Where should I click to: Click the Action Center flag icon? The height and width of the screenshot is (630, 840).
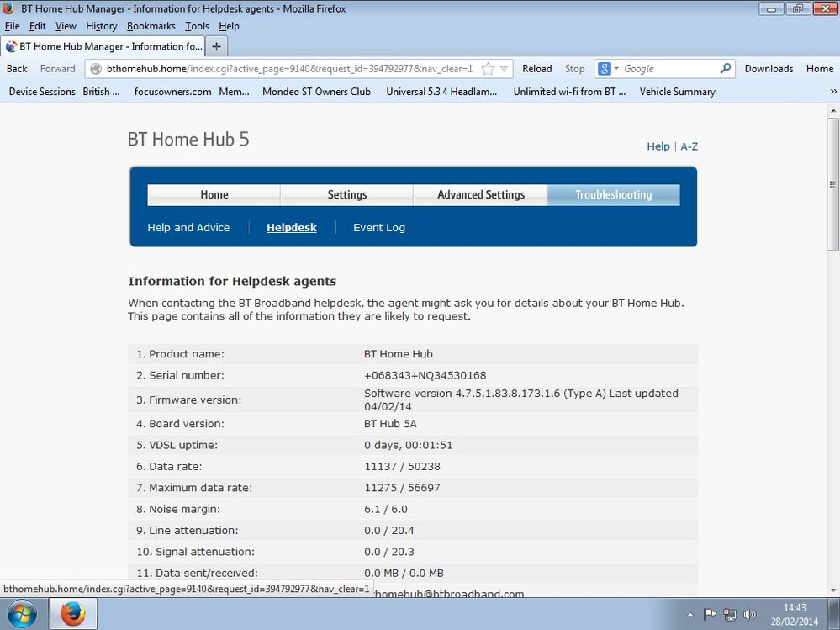[710, 615]
